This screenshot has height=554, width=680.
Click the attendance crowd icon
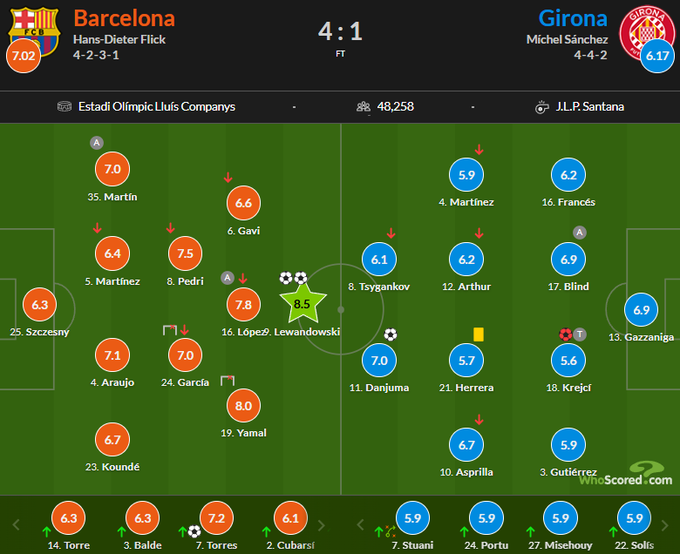(363, 106)
